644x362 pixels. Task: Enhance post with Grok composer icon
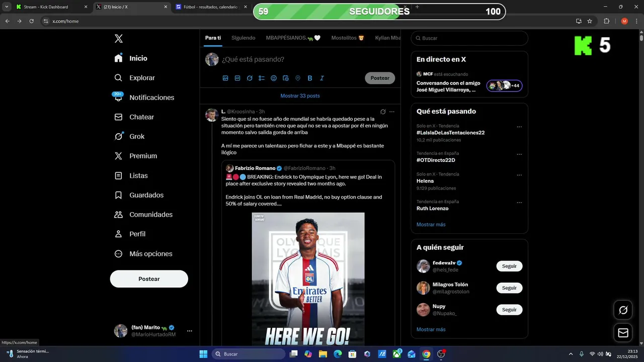[x=250, y=78]
